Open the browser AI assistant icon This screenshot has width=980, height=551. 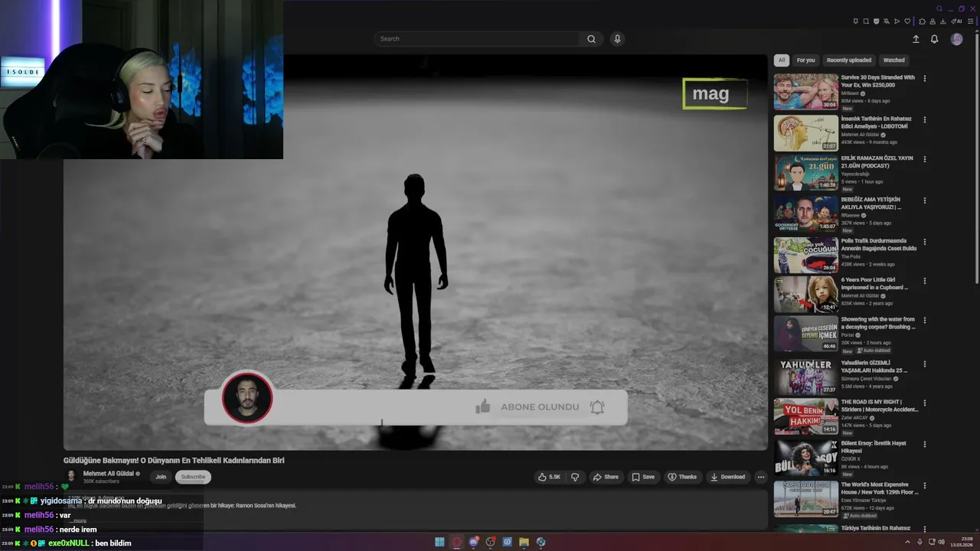coord(956,21)
